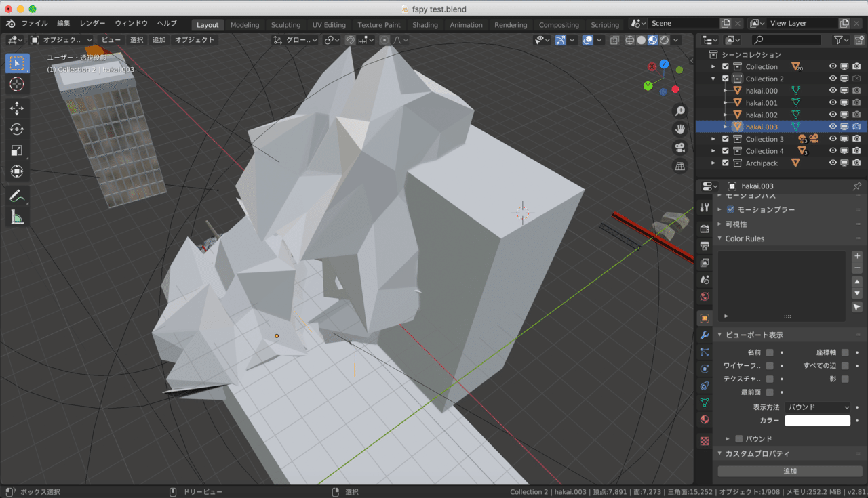868x498 pixels.
Task: Move color rule up with arrow button
Action: click(x=857, y=282)
